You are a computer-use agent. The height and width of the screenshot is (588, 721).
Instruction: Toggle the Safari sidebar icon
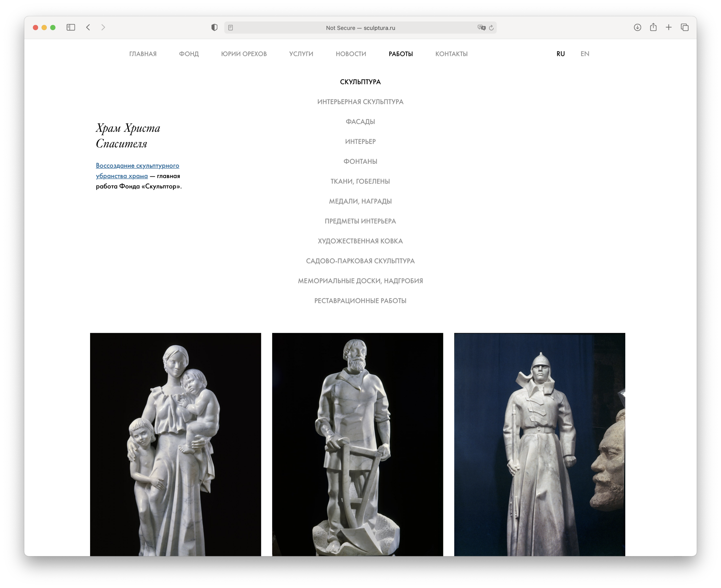pyautogui.click(x=71, y=27)
